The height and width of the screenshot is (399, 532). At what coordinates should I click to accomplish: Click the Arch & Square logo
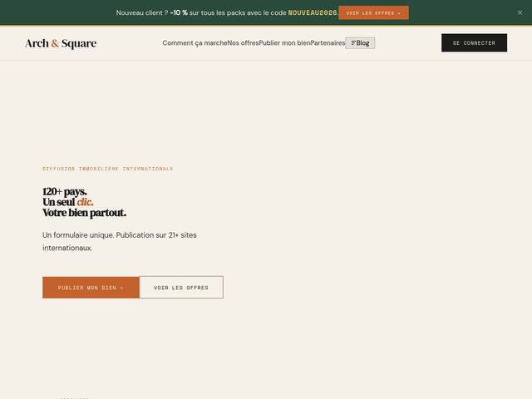coord(61,43)
